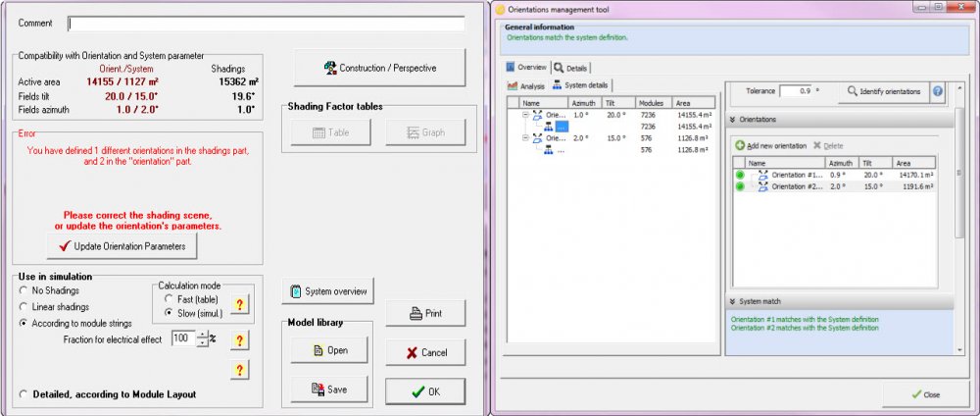The width and height of the screenshot is (980, 416).
Task: Save the model to the library
Action: (x=327, y=390)
